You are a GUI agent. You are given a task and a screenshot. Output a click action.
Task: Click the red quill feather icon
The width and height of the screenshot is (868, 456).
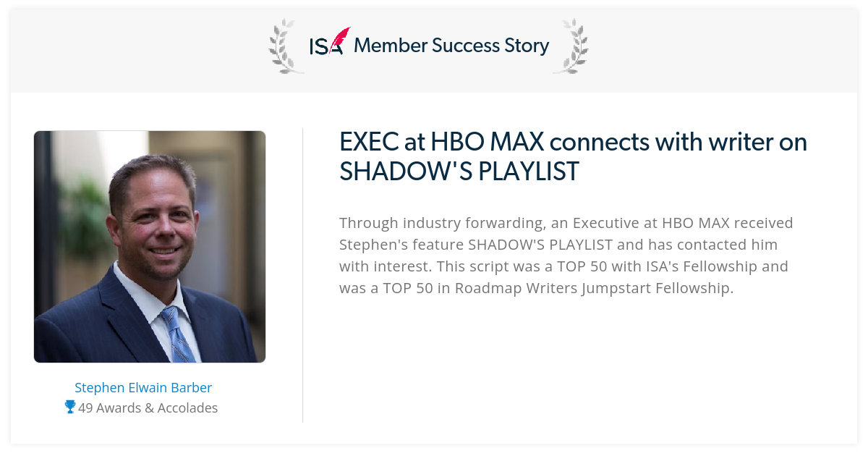coord(340,39)
